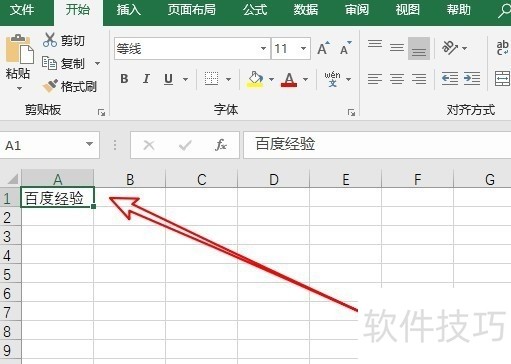Align text left
The width and height of the screenshot is (511, 364).
[x=375, y=79]
